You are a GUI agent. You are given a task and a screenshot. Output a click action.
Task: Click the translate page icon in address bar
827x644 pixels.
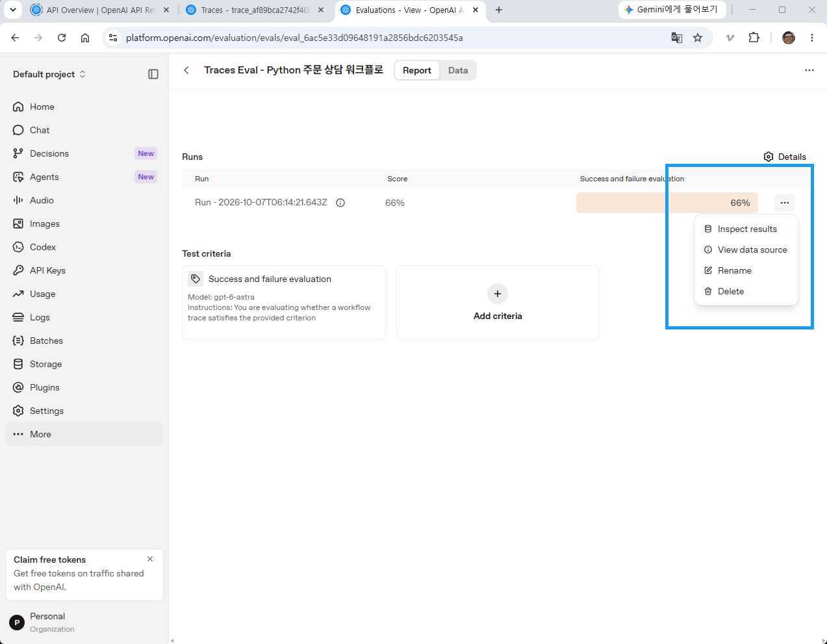677,38
